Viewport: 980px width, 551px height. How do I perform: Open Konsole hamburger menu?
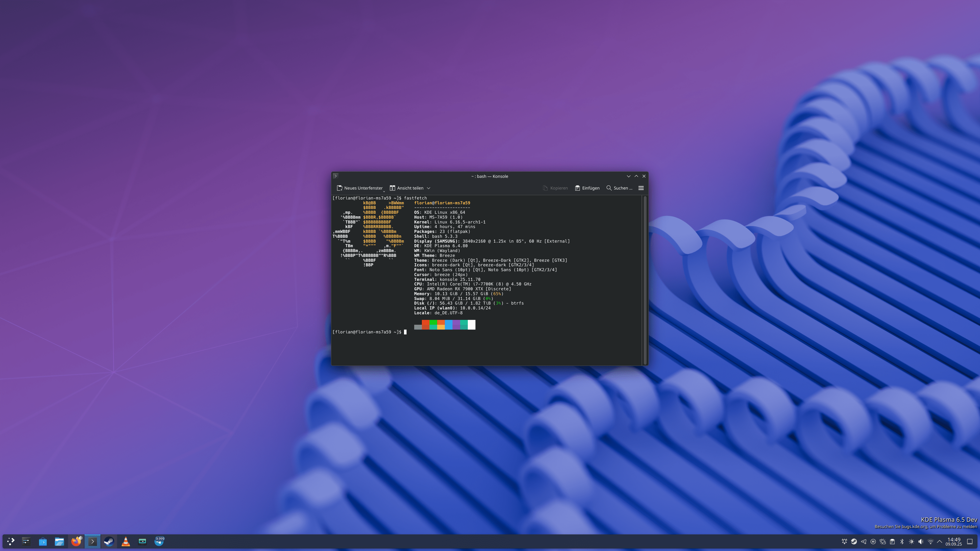tap(641, 188)
